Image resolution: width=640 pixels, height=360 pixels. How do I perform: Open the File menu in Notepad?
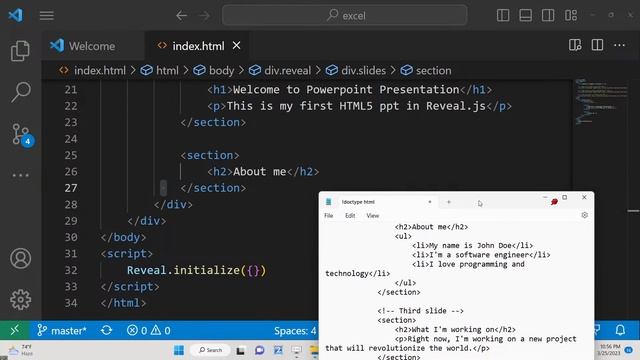tap(329, 216)
